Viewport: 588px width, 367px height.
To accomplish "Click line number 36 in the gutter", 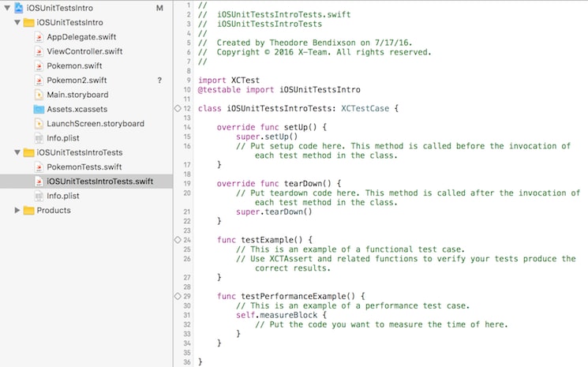I will point(187,362).
